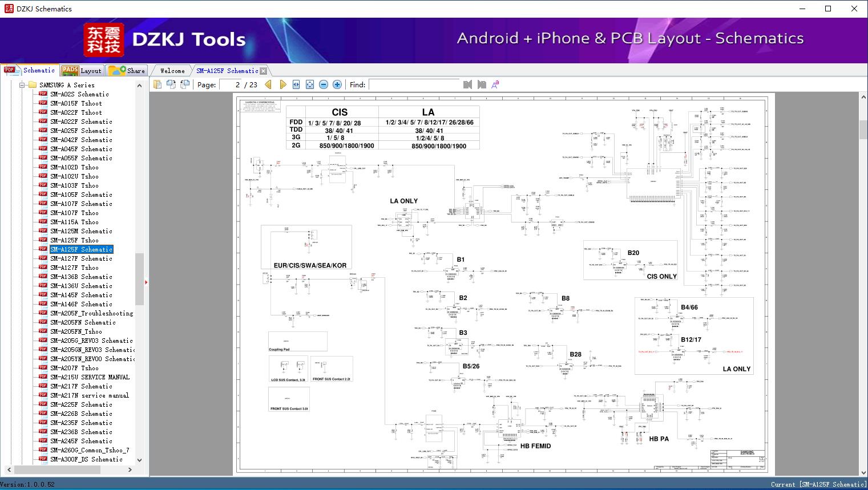Screen dimensions: 868x490
Task: Zoom in with the plus icon
Action: coord(337,84)
